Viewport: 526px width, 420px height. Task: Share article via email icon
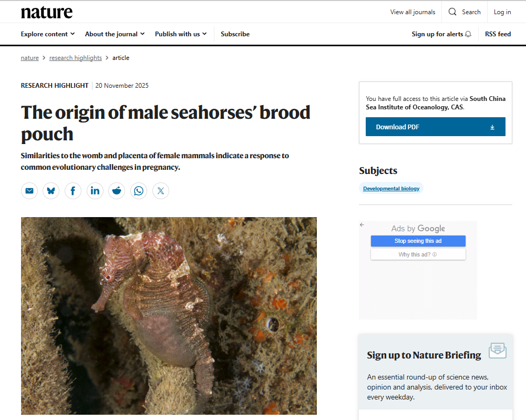tap(29, 191)
